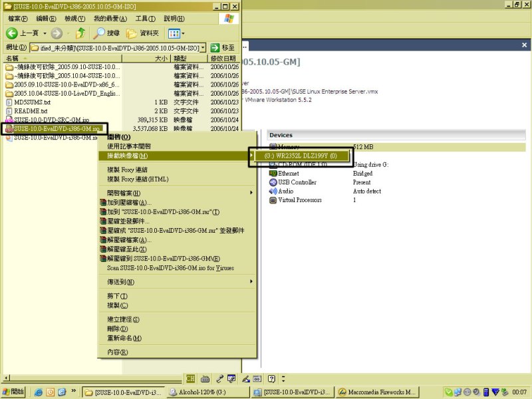Click the Safely Remove Hardware tray icon
The height and width of the screenshot is (399, 532).
click(x=505, y=392)
